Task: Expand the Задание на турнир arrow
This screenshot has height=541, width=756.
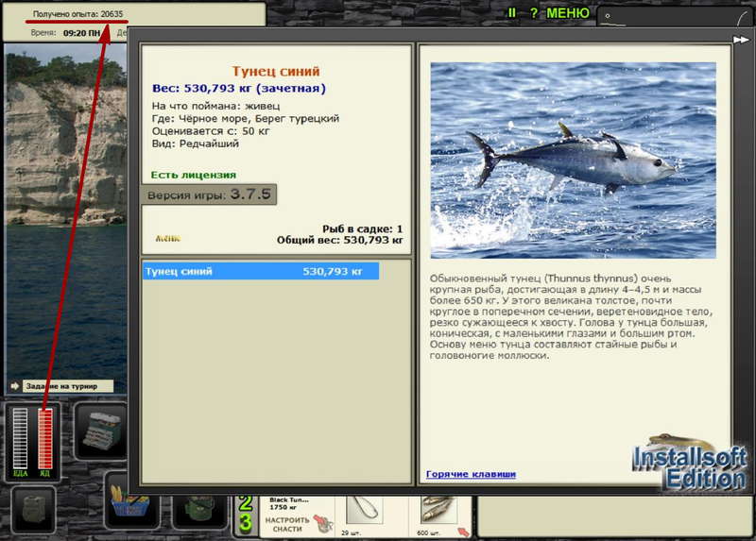Action: click(15, 386)
